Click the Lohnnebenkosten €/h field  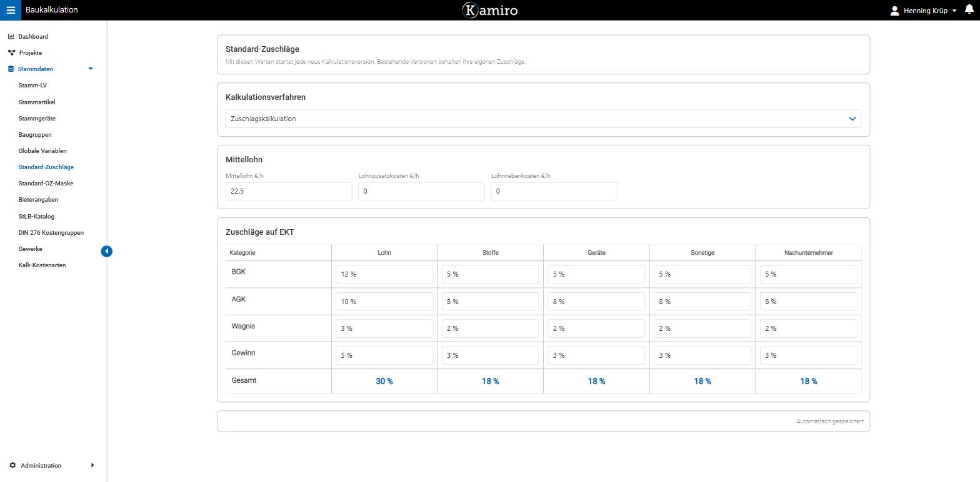[x=554, y=191]
